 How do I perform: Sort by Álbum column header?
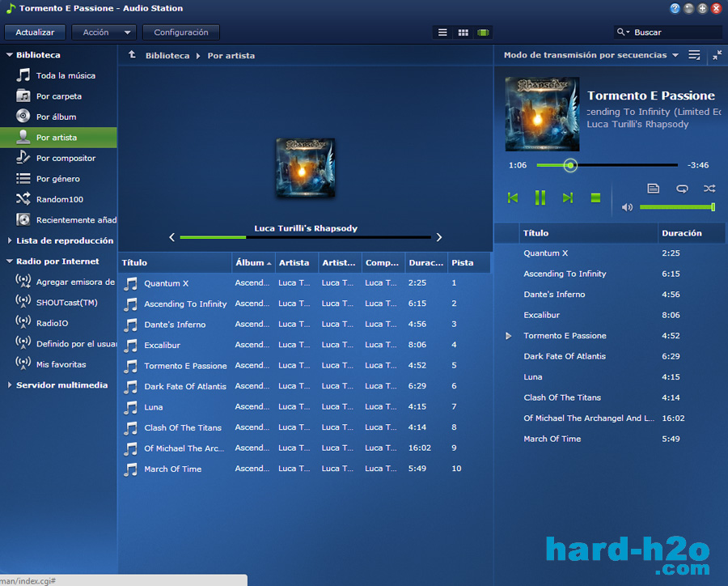(x=253, y=262)
